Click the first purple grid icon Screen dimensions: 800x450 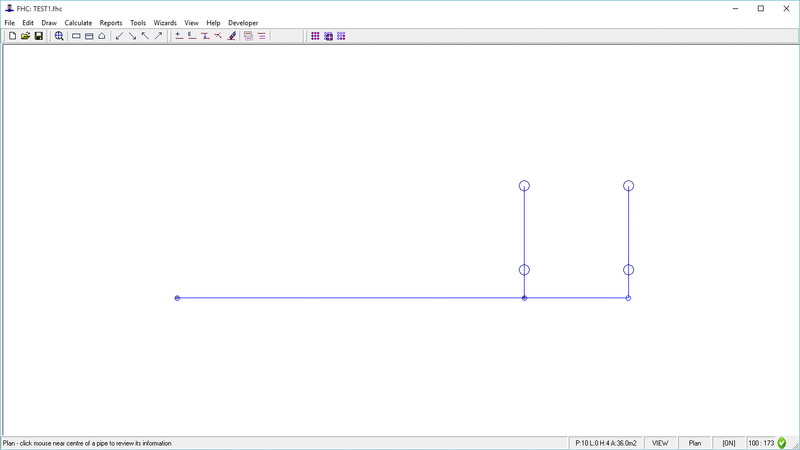(x=315, y=36)
